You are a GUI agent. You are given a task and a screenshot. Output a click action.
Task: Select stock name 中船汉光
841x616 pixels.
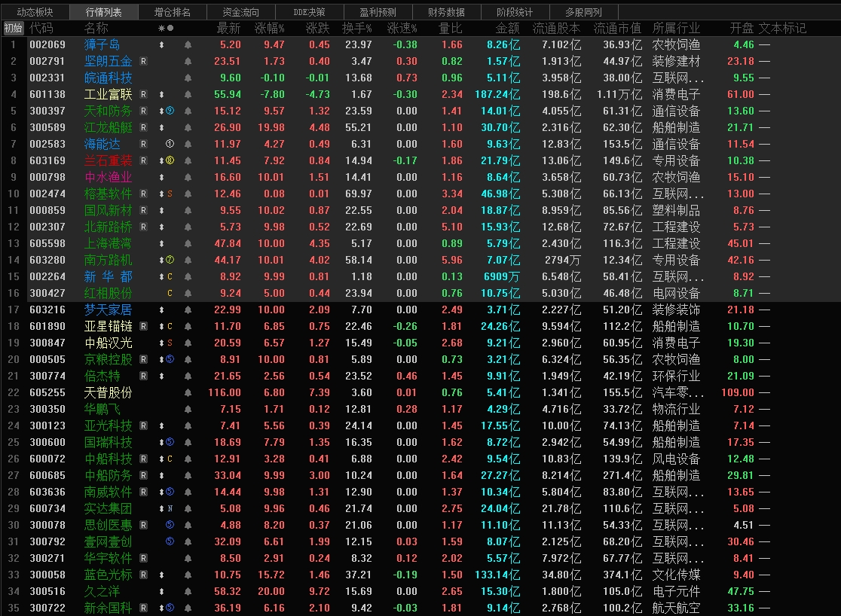[x=108, y=343]
